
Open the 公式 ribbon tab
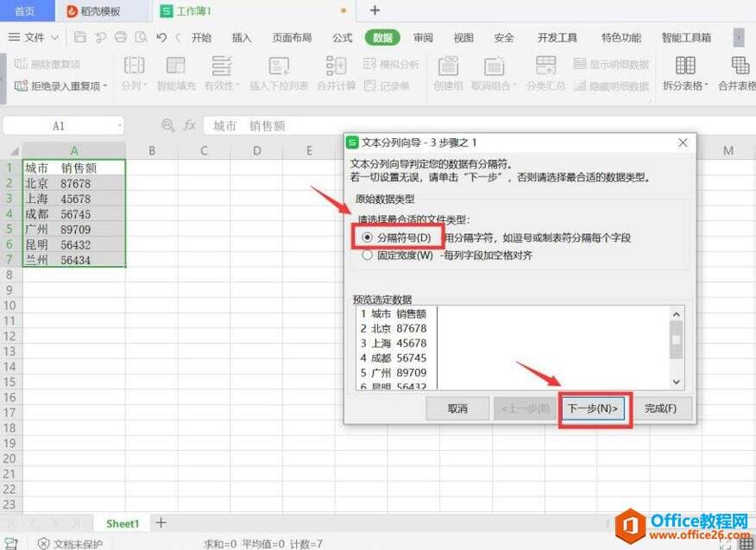(x=343, y=38)
